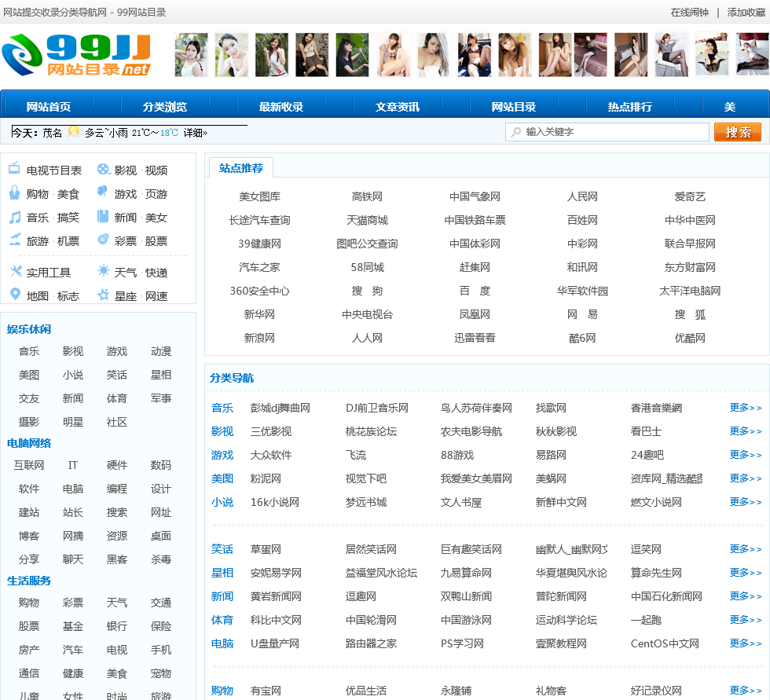770x700 pixels.
Task: Click the TV icon beside 电视节目表
Action: 14,168
